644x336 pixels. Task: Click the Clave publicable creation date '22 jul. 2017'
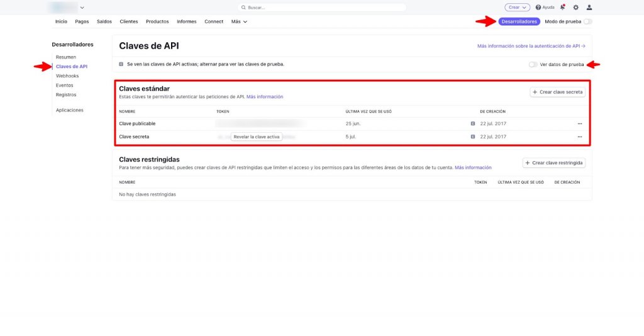point(493,123)
